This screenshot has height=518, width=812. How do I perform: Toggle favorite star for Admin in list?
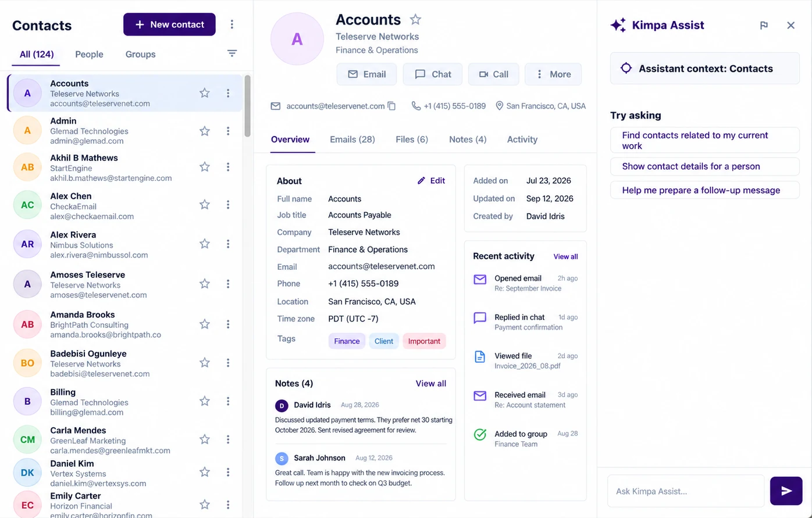[x=205, y=131]
